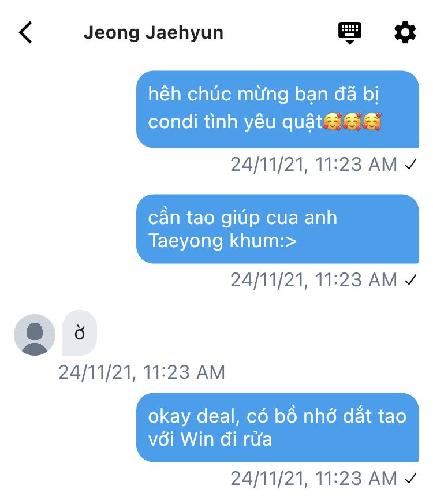Tap the timestamp below the first message
The width and height of the screenshot is (433, 504).
point(313,165)
